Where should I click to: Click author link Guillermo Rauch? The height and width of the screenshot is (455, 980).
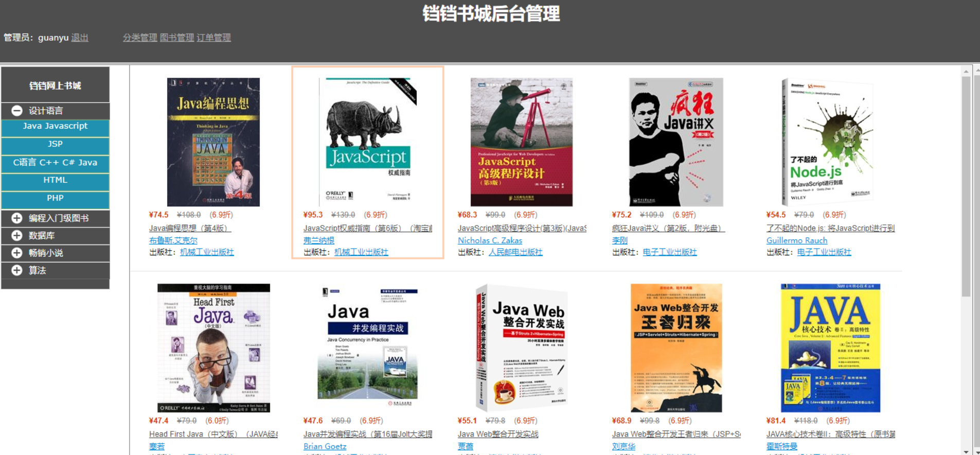tap(797, 240)
